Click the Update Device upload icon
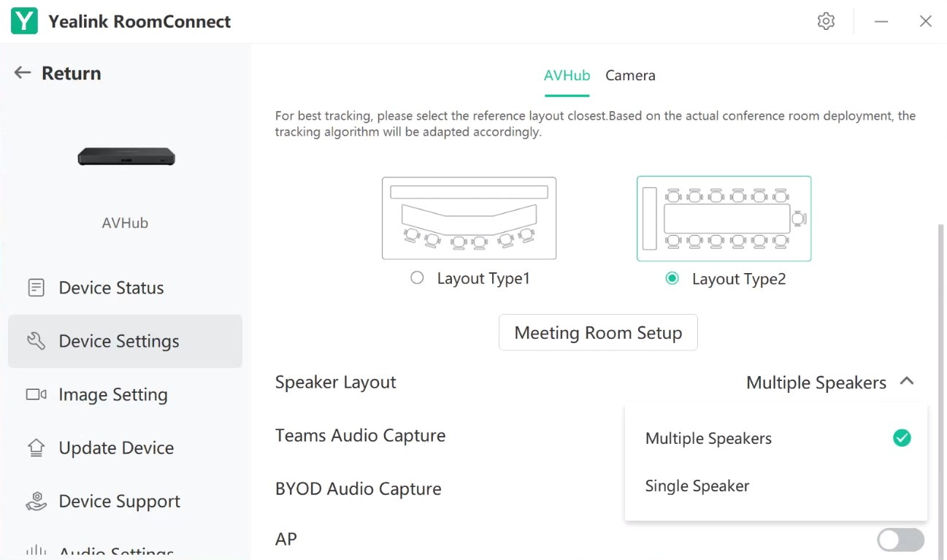This screenshot has width=947, height=560. [x=36, y=448]
